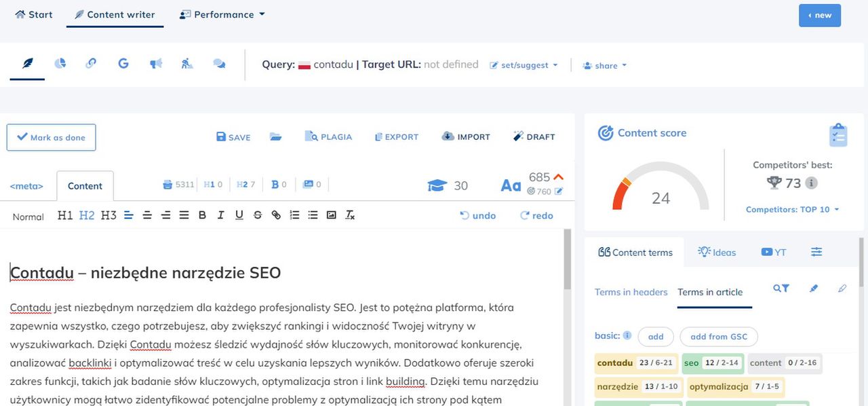The width and height of the screenshot is (868, 406).
Task: Open the YT tab
Action: (774, 252)
